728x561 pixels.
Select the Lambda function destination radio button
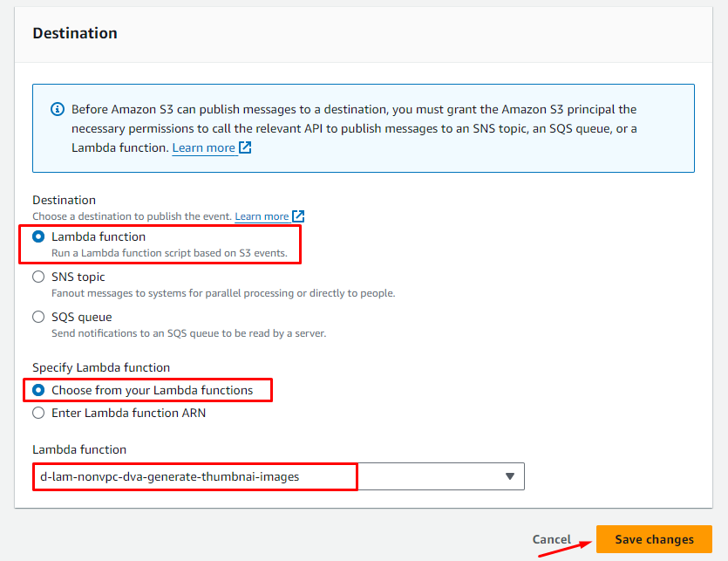point(38,236)
